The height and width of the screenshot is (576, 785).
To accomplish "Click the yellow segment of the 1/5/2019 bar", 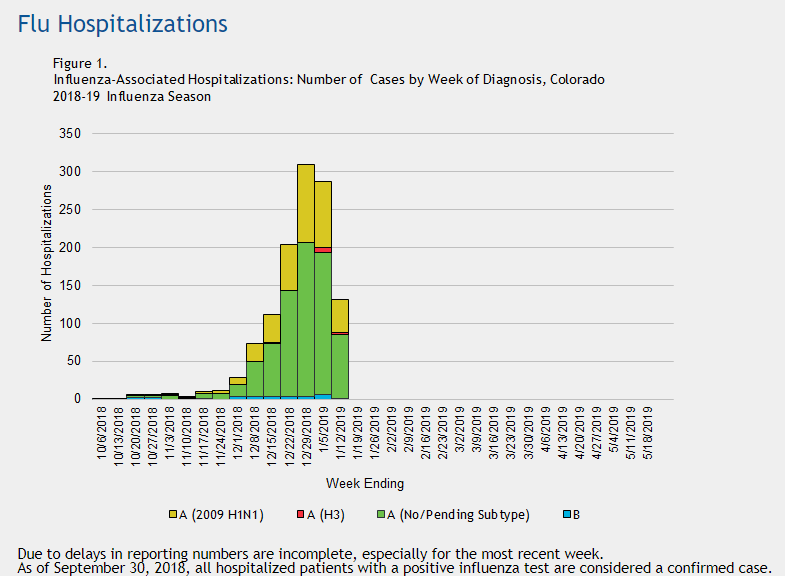I will click(323, 213).
